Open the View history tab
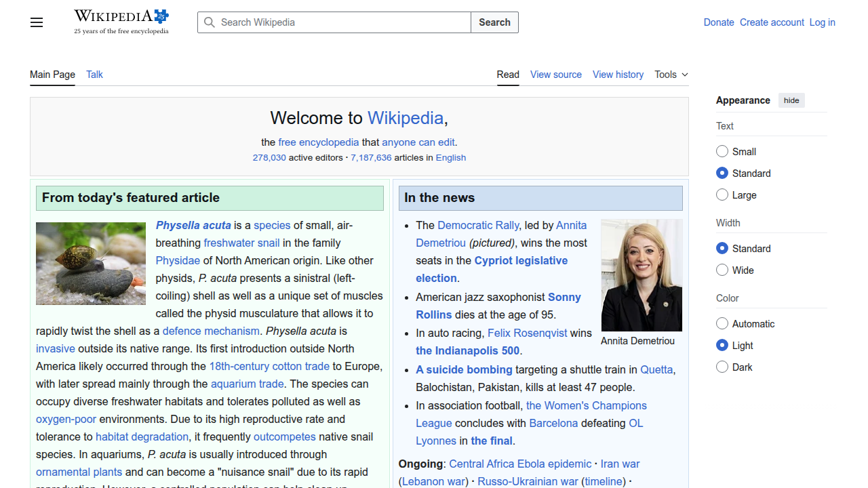The image size is (868, 488). point(618,75)
